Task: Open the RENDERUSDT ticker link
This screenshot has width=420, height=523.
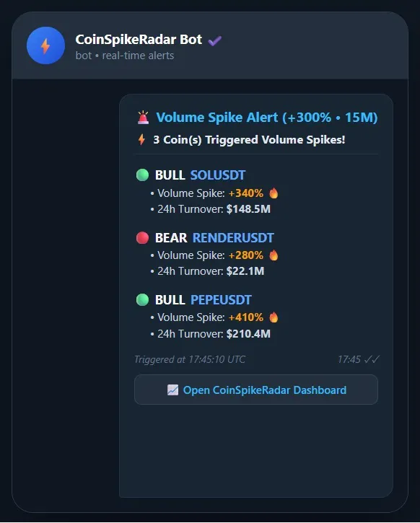Action: (233, 238)
